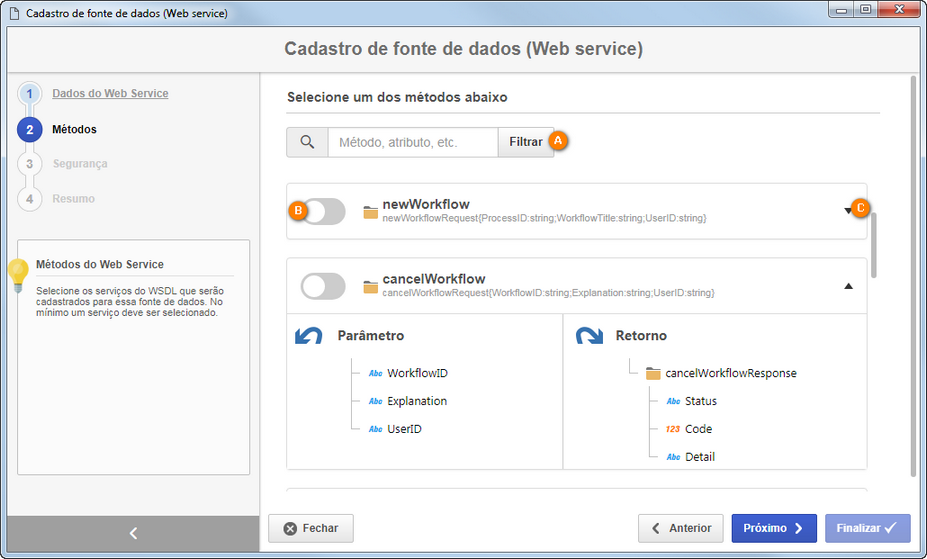Click the newWorkflowRequest signature text
The image size is (927, 559).
click(x=544, y=218)
